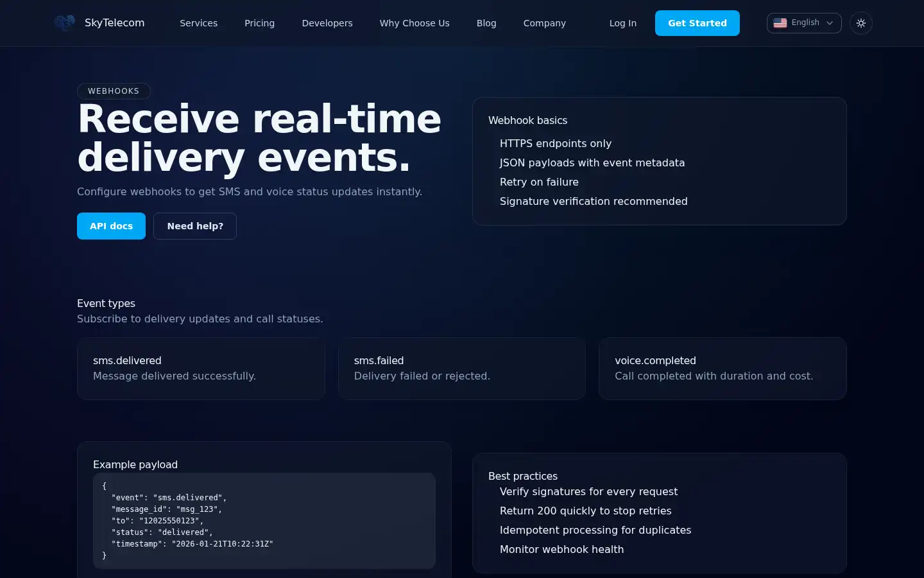The height and width of the screenshot is (578, 924).
Task: Open the API docs button
Action: click(x=111, y=226)
